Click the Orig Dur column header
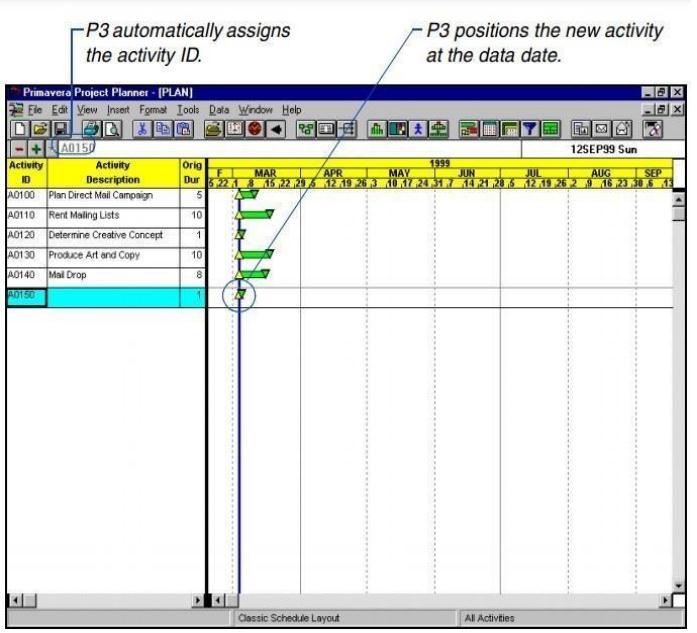This screenshot has height=633, width=697. 192,172
